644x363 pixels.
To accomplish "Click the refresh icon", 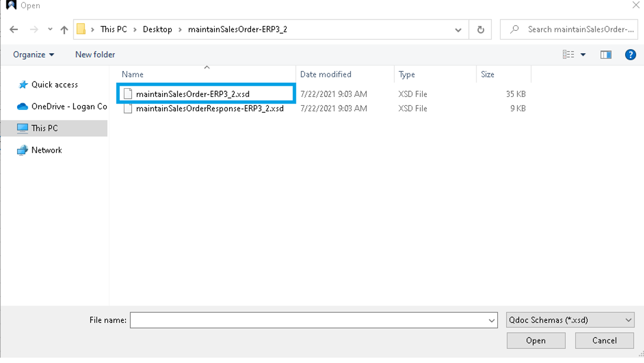I will (x=479, y=29).
